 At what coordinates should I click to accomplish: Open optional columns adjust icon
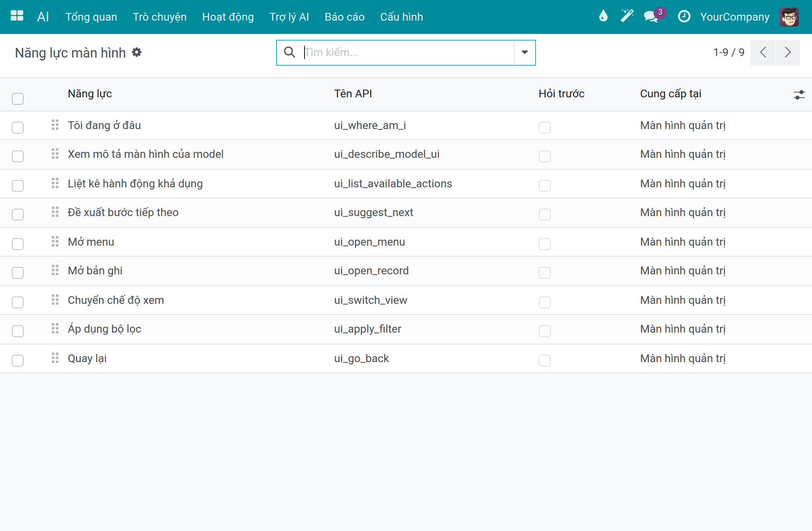pos(799,95)
